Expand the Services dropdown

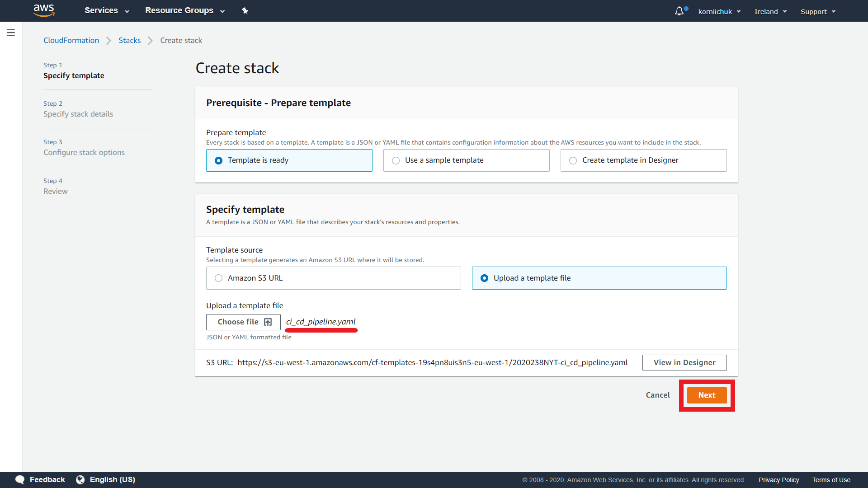[x=107, y=11]
